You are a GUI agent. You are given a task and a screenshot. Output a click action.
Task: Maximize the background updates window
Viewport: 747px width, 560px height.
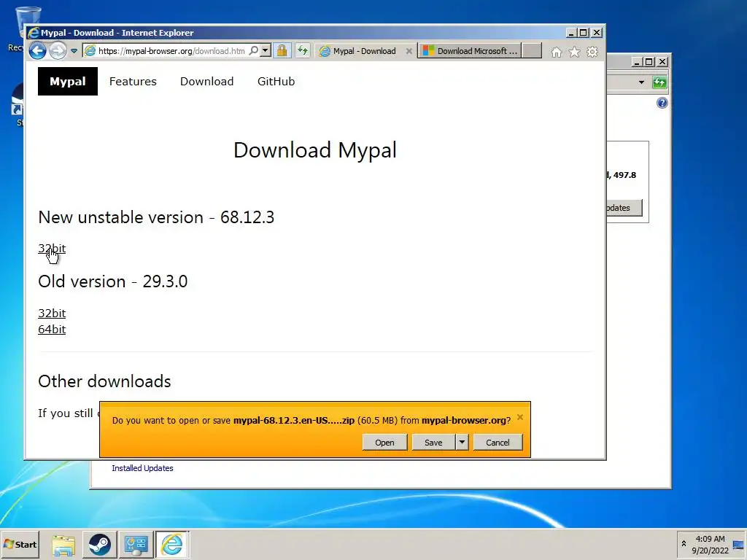(649, 61)
